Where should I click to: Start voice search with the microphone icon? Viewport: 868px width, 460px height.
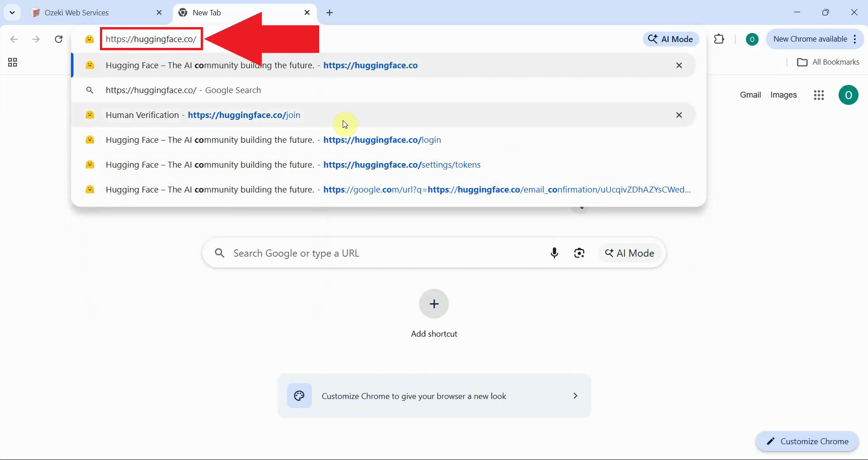click(x=554, y=253)
